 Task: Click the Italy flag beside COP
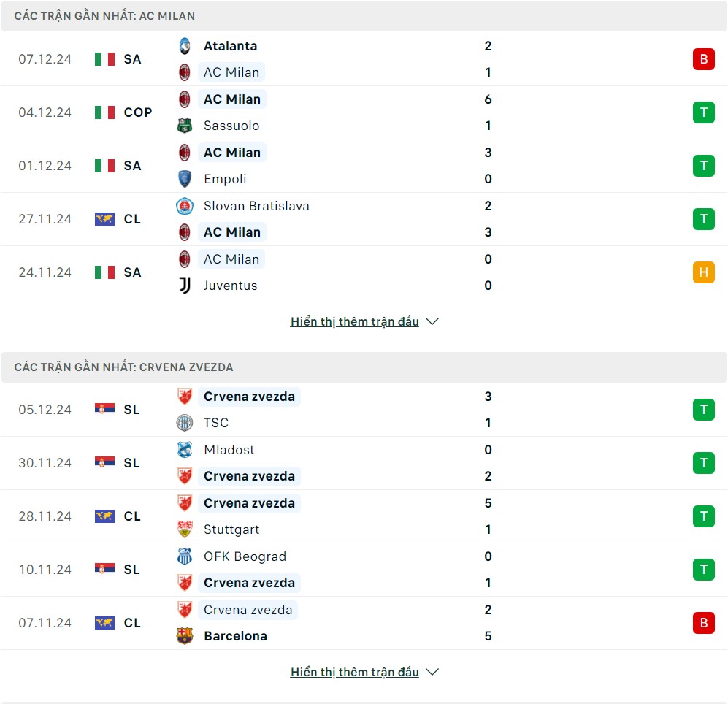tap(104, 112)
